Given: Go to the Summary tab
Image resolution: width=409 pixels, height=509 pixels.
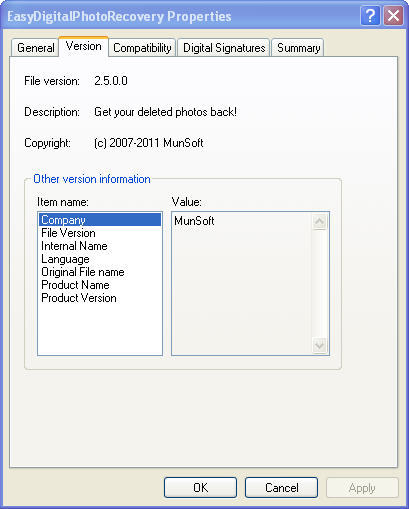Looking at the screenshot, I should [298, 48].
